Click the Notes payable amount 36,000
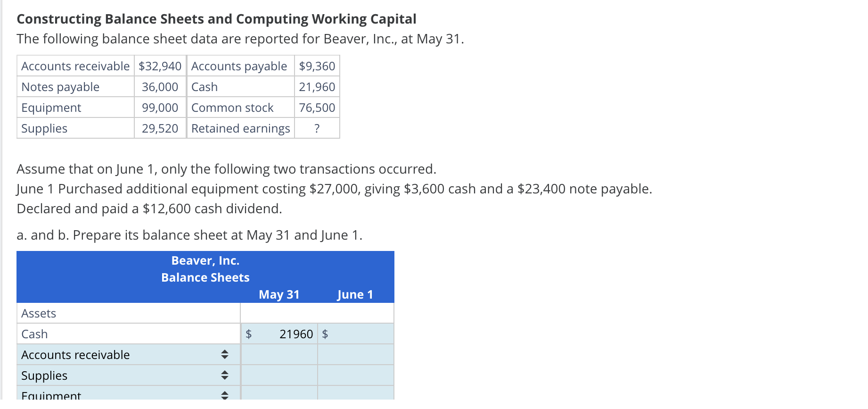The height and width of the screenshot is (409, 868). coord(159,87)
